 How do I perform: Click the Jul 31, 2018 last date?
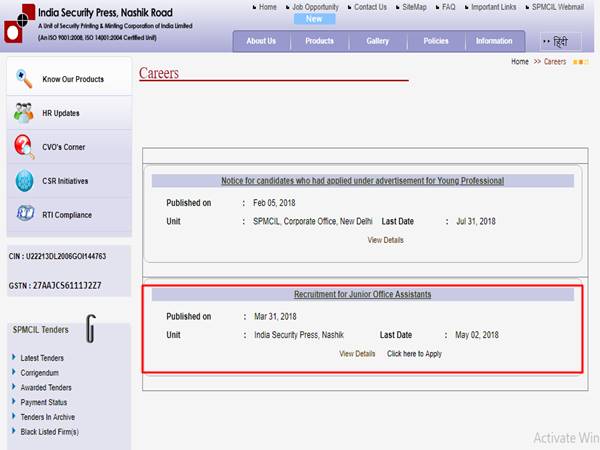coord(476,221)
